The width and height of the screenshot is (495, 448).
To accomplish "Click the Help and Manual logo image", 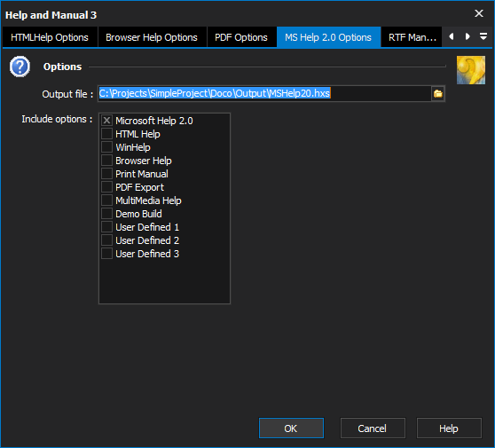I will point(471,70).
